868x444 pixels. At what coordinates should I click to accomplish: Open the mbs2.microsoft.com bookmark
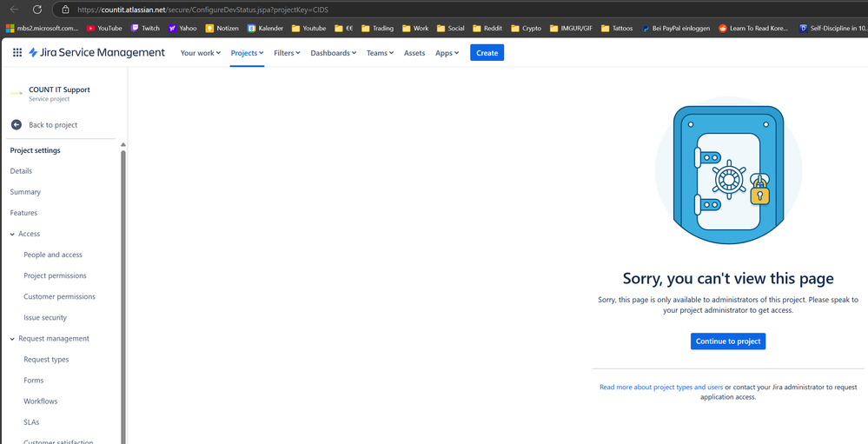click(42, 28)
